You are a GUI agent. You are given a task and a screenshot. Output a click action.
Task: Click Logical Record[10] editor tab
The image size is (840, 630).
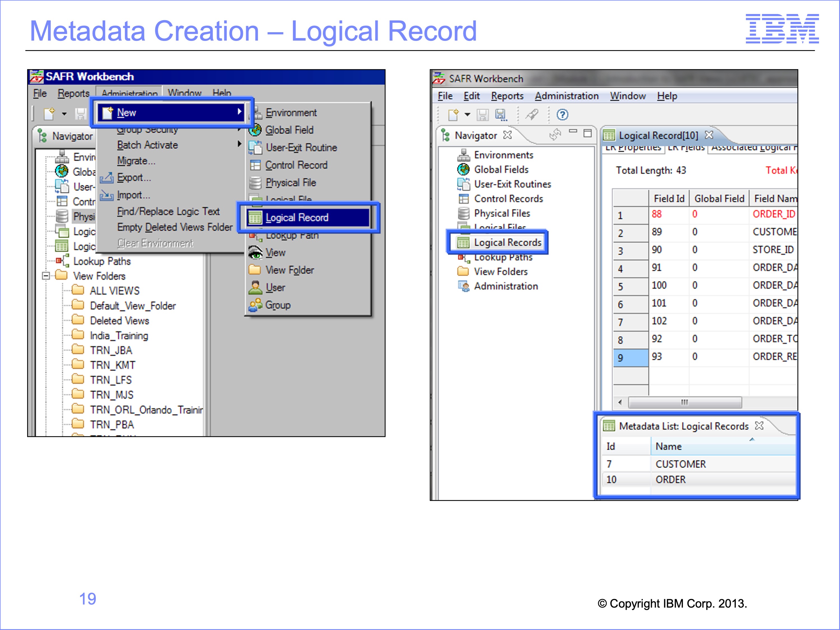[658, 136]
